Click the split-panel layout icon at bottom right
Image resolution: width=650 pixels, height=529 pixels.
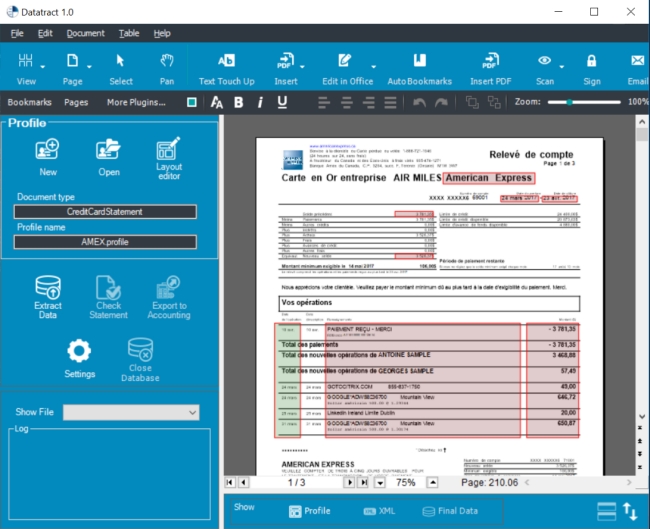pos(606,511)
